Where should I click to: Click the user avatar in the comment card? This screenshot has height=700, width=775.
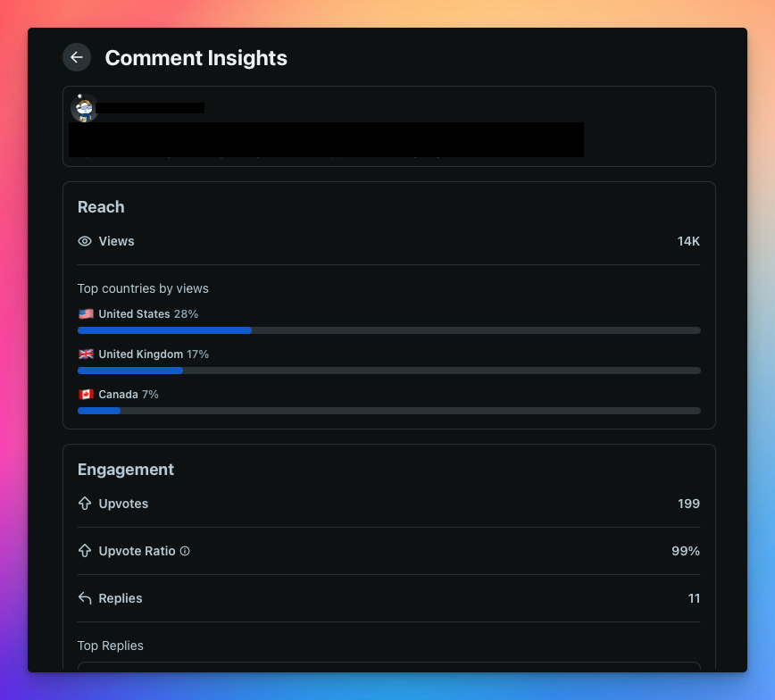point(84,108)
